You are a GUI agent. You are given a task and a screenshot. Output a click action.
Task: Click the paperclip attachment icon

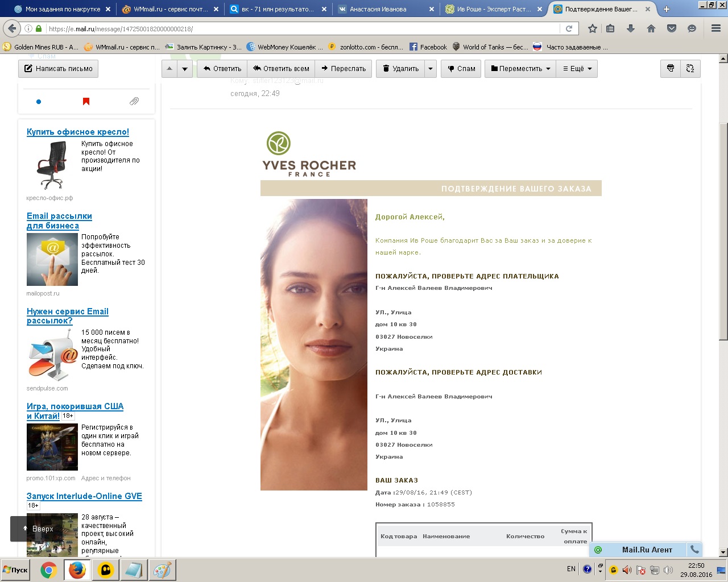point(134,101)
